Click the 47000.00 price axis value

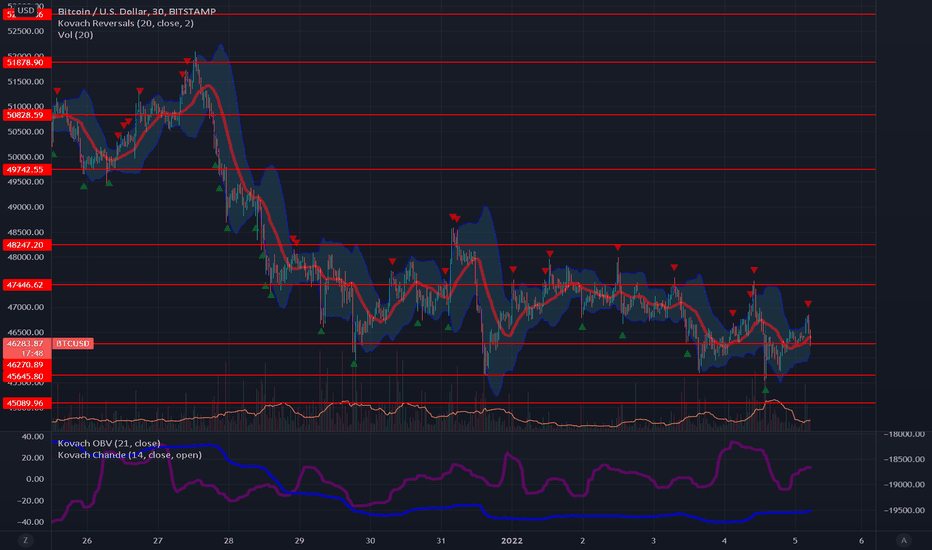pos(26,307)
